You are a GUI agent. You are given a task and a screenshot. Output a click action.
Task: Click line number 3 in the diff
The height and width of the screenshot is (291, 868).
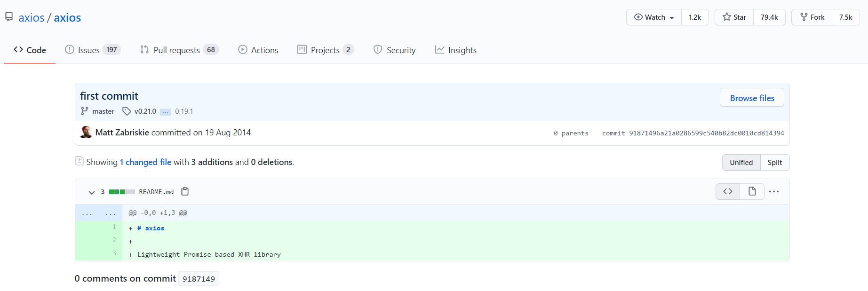[114, 253]
